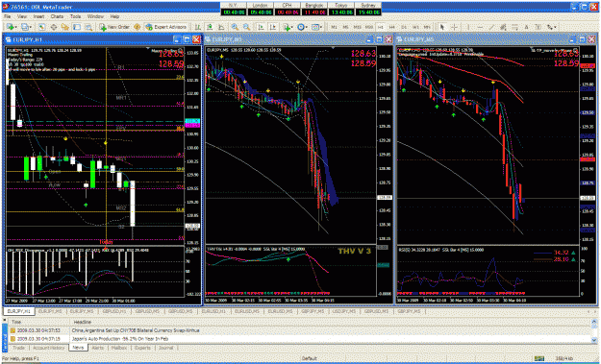Select the Fibonacci retracement tool
The width and height of the screenshot is (601, 364).
coord(514,27)
